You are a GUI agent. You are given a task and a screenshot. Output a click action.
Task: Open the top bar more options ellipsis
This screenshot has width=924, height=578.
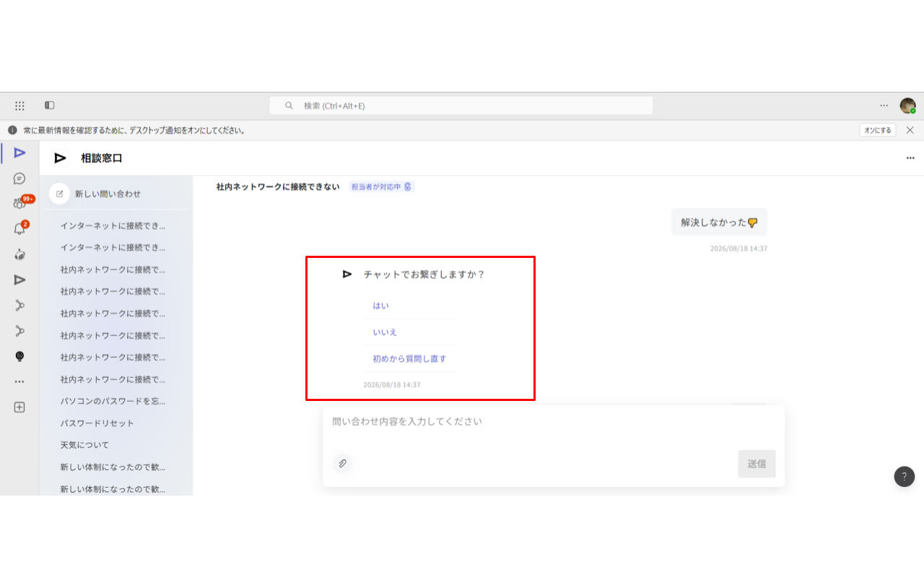tap(884, 105)
